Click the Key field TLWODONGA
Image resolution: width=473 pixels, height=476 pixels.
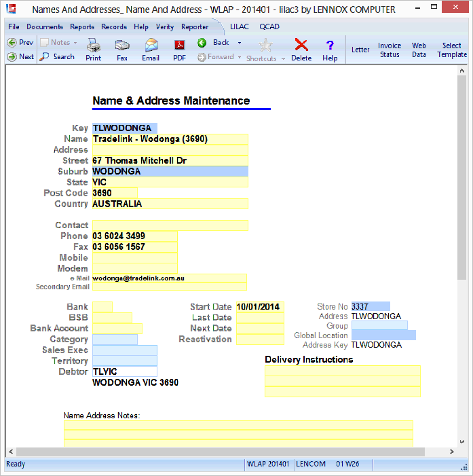(125, 128)
